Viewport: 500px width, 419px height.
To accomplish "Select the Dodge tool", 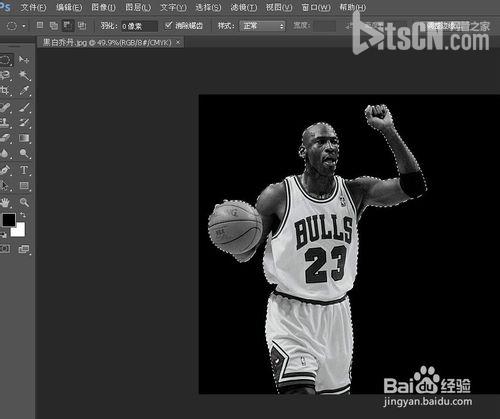I will pyautogui.click(x=24, y=153).
